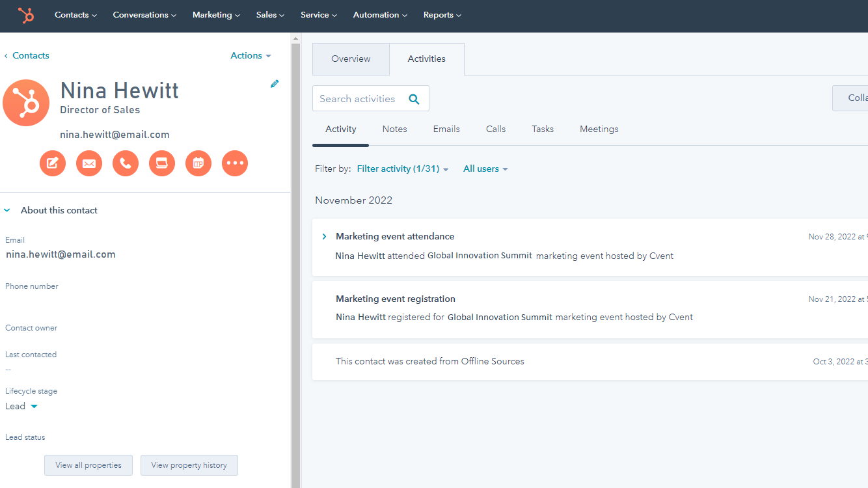Open the three-dots more actions icon
The image size is (868, 488).
[235, 163]
